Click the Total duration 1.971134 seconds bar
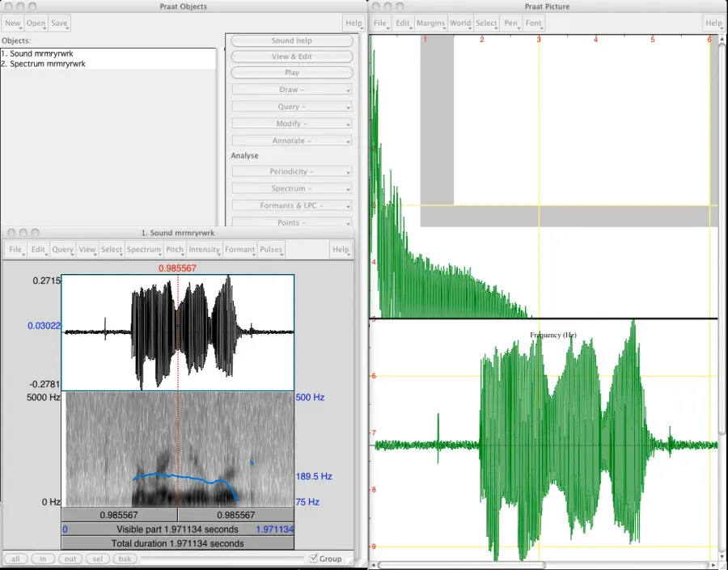 (178, 543)
